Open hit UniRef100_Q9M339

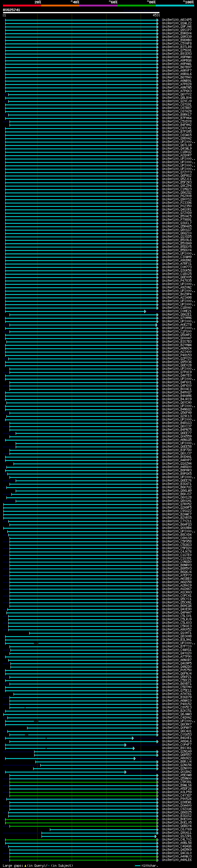tap(177, 37)
